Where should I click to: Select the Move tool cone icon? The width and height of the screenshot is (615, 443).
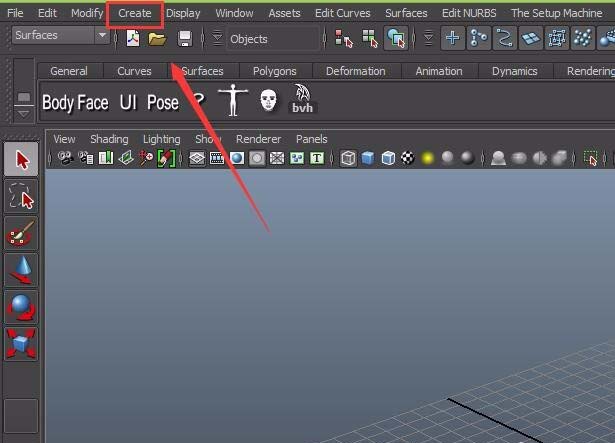[21, 270]
